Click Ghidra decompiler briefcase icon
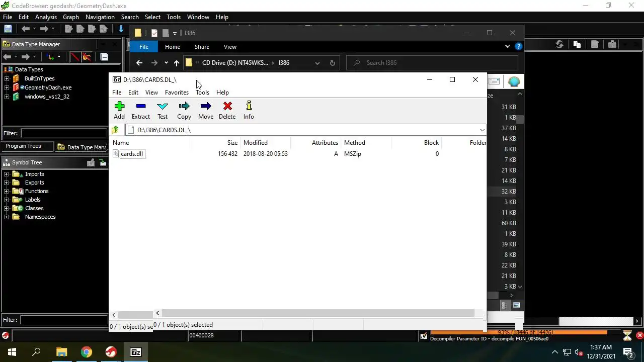 coord(612,44)
